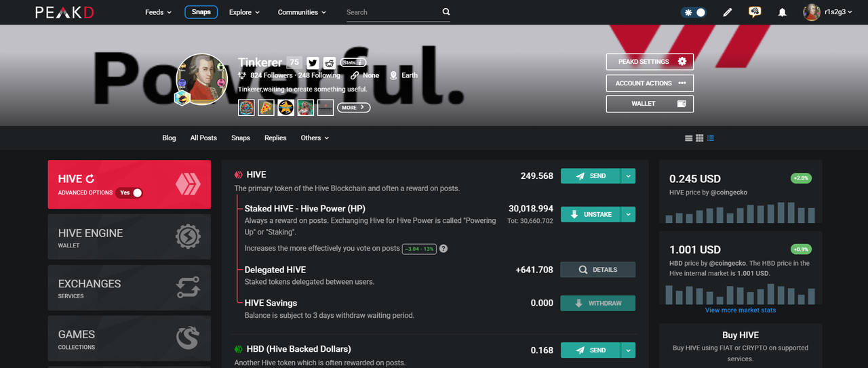Switch to the profile Snaps tab
The width and height of the screenshot is (868, 368).
pyautogui.click(x=241, y=138)
